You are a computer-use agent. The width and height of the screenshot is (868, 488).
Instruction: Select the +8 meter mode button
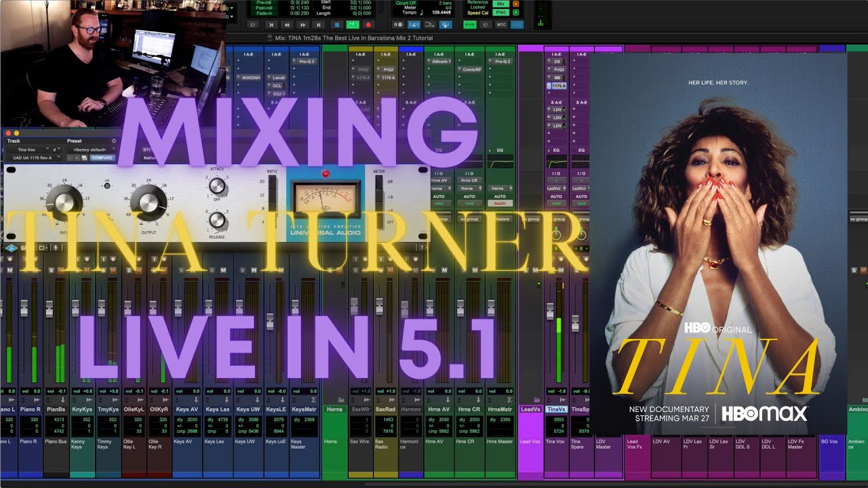pos(379,197)
